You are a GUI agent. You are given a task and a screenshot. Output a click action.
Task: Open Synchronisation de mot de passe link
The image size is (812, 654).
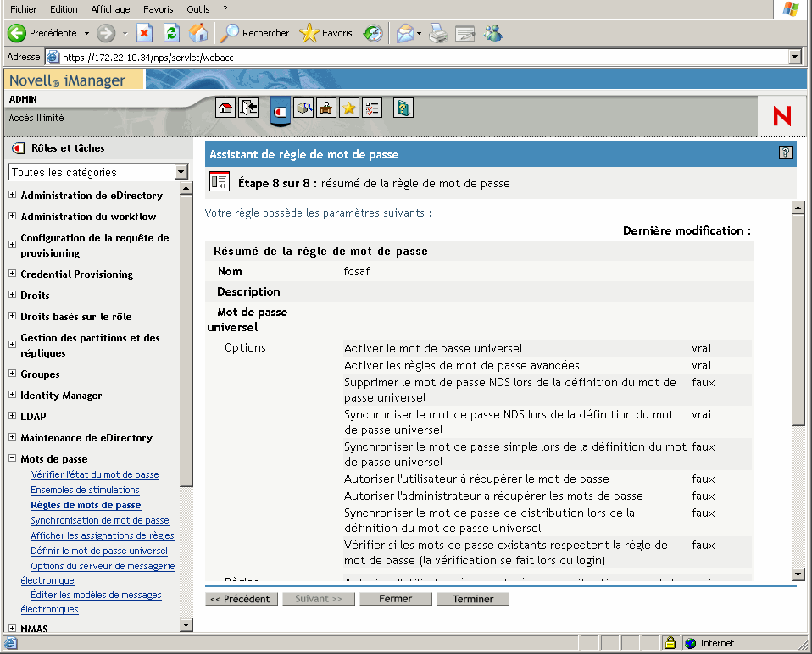tap(100, 520)
